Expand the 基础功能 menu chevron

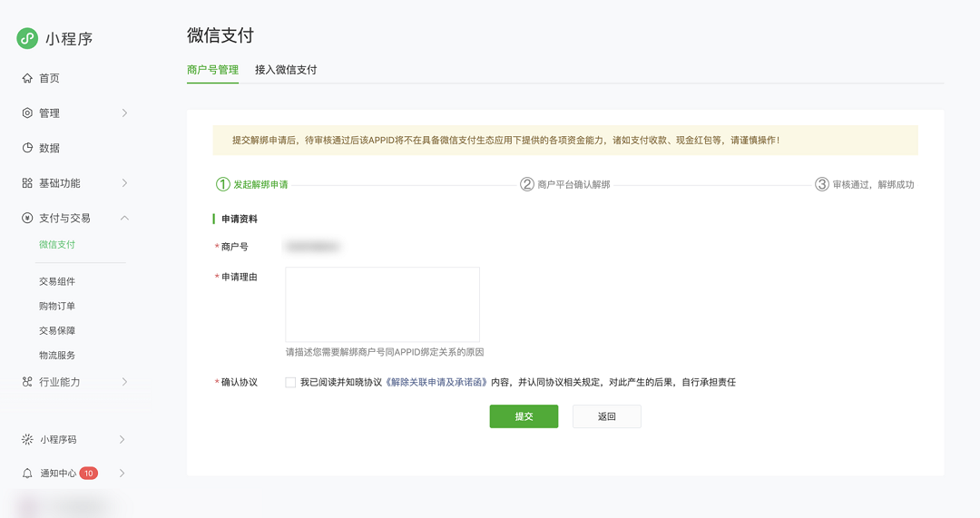[124, 183]
